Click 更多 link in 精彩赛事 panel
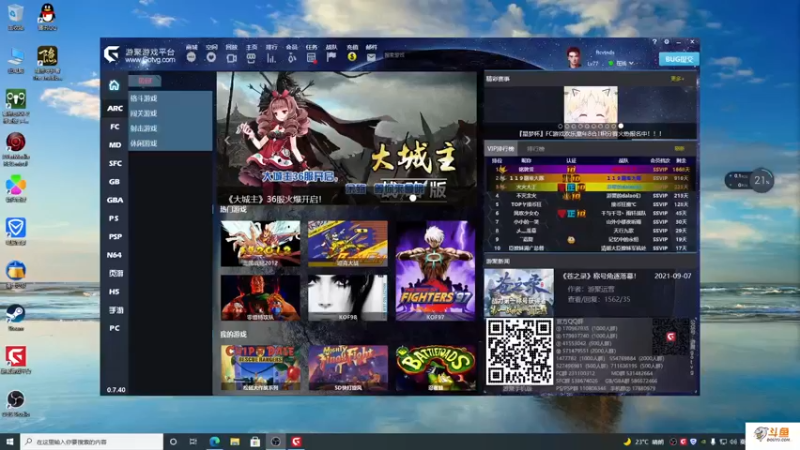Screen dimensions: 800x450 677,79
